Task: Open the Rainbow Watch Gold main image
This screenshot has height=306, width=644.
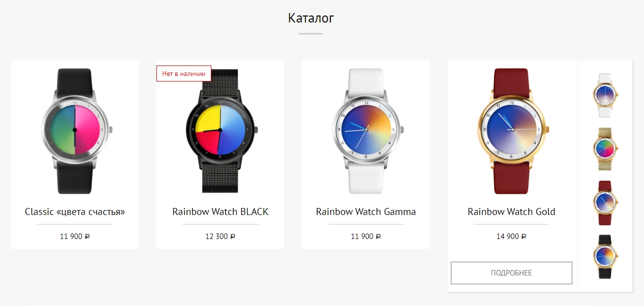Action: (511, 131)
